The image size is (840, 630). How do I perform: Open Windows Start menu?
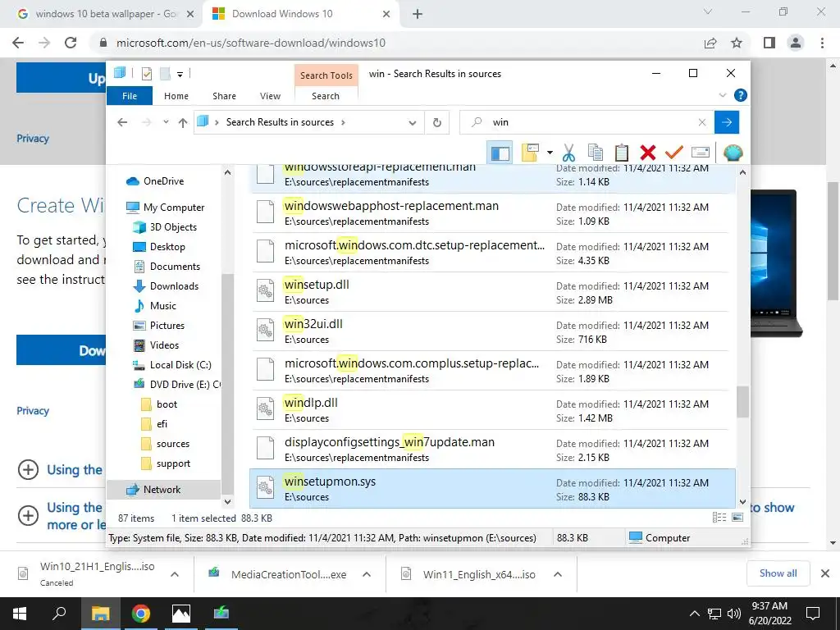(20, 614)
